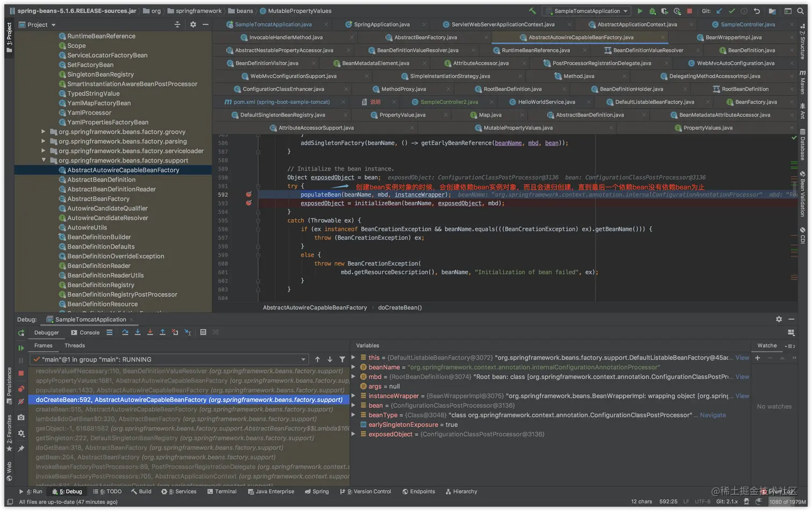Expand the instanceWrapper variable node

[x=353, y=396]
